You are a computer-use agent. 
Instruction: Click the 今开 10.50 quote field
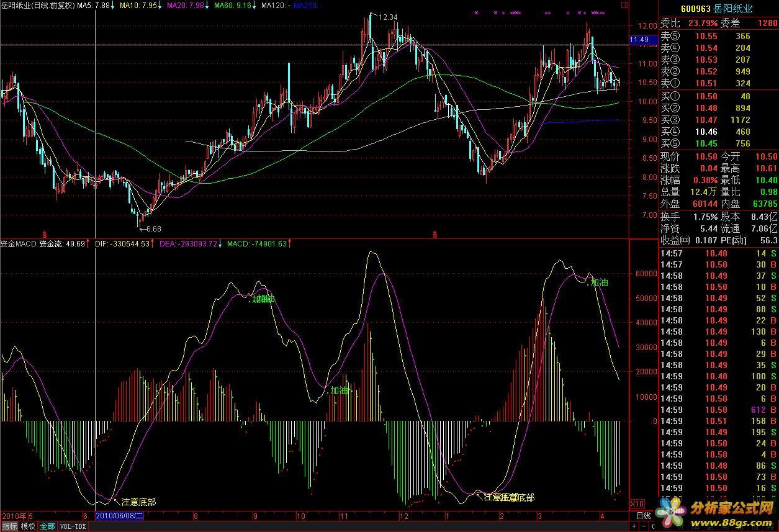coord(749,156)
